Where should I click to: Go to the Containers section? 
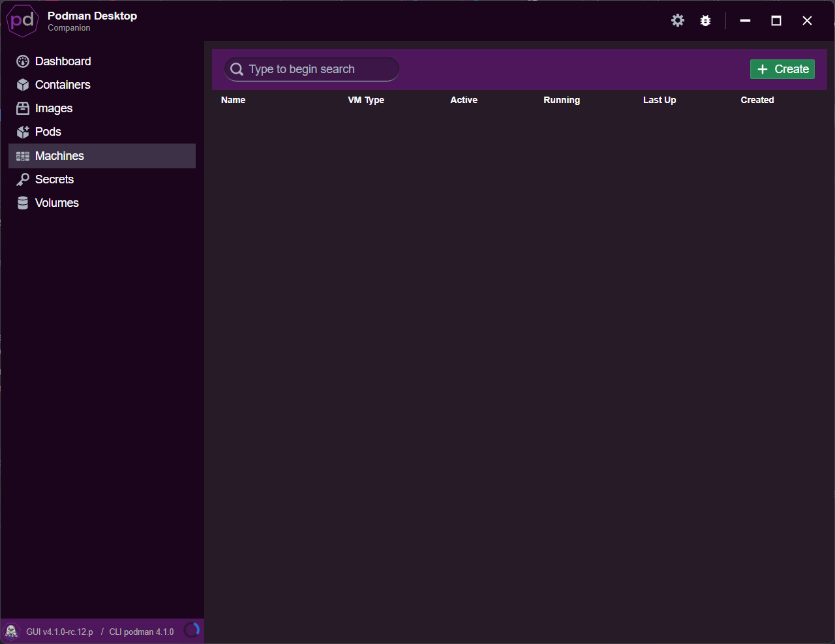pyautogui.click(x=102, y=85)
